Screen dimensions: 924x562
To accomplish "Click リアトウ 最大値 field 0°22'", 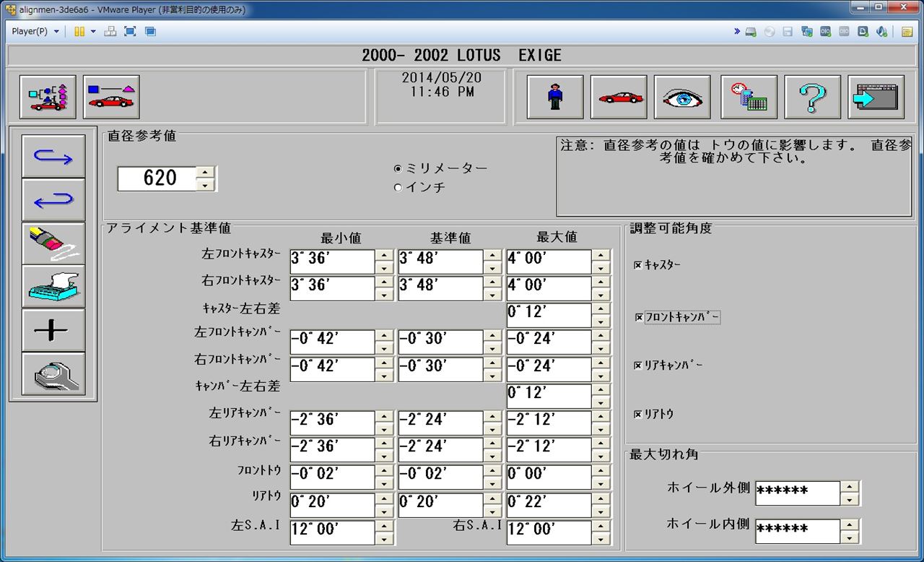I will click(x=549, y=504).
